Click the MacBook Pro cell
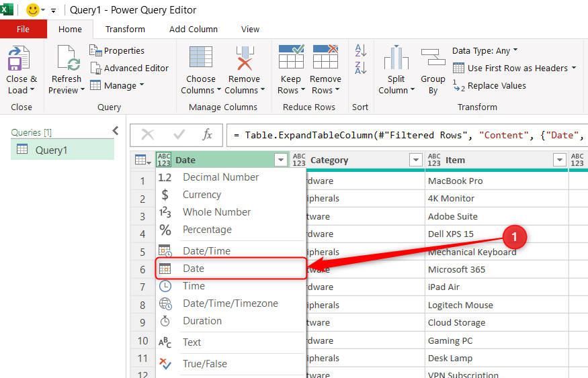This screenshot has width=588, height=378. [x=497, y=181]
